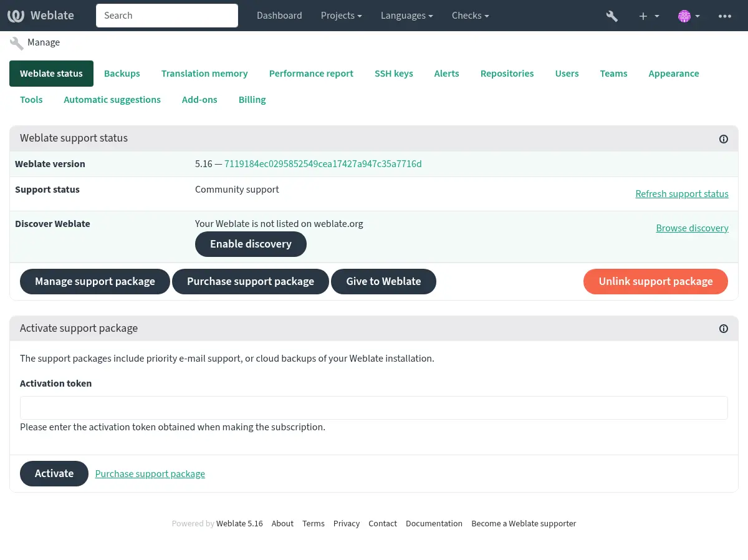Click info icon in Weblate support status header
This screenshot has width=748, height=560.
click(x=723, y=139)
